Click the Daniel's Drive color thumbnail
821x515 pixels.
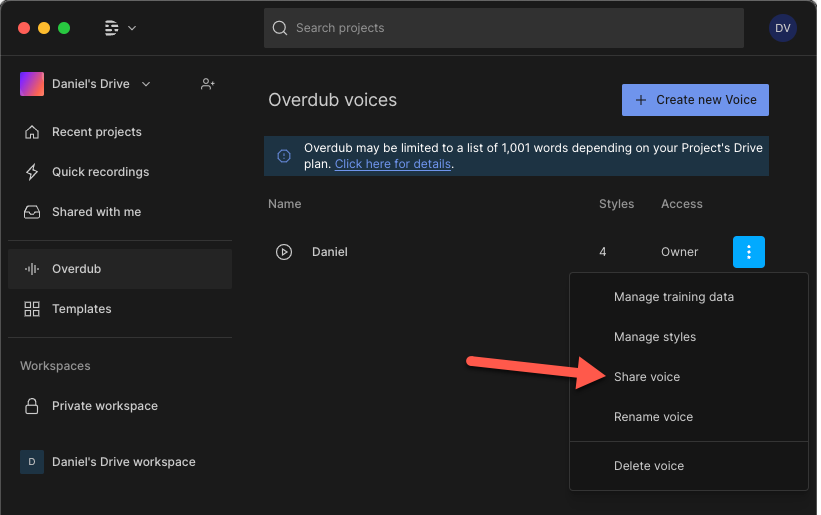[32, 84]
